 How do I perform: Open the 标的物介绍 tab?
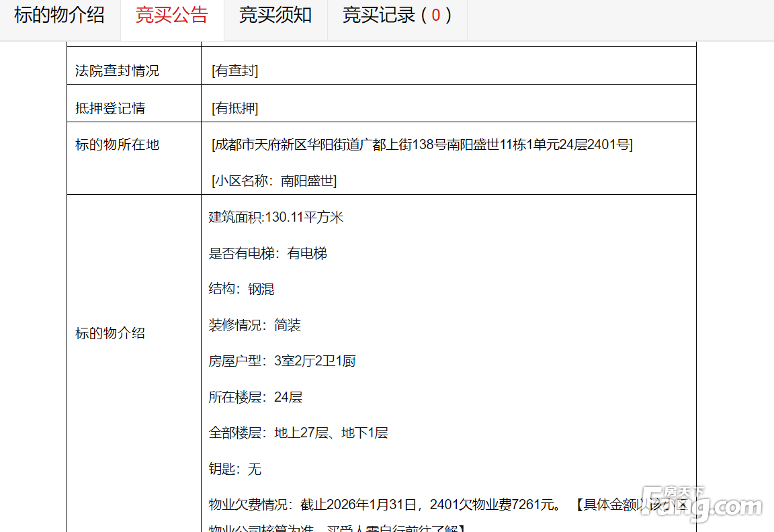point(60,15)
